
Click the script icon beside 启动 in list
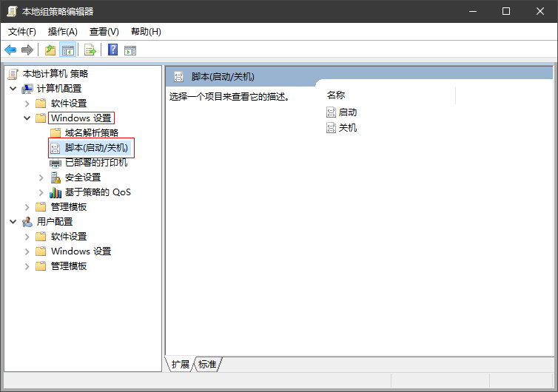[331, 112]
